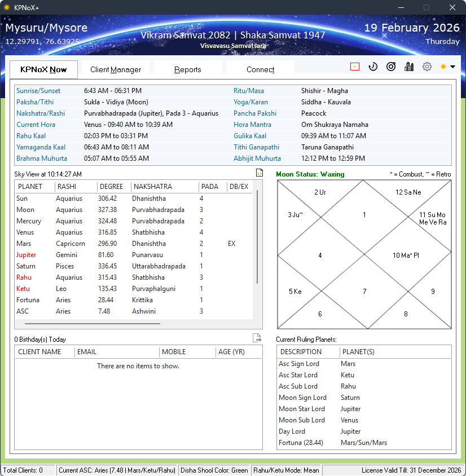Select the red Ketu row
The height and width of the screenshot is (476, 466).
point(134,288)
